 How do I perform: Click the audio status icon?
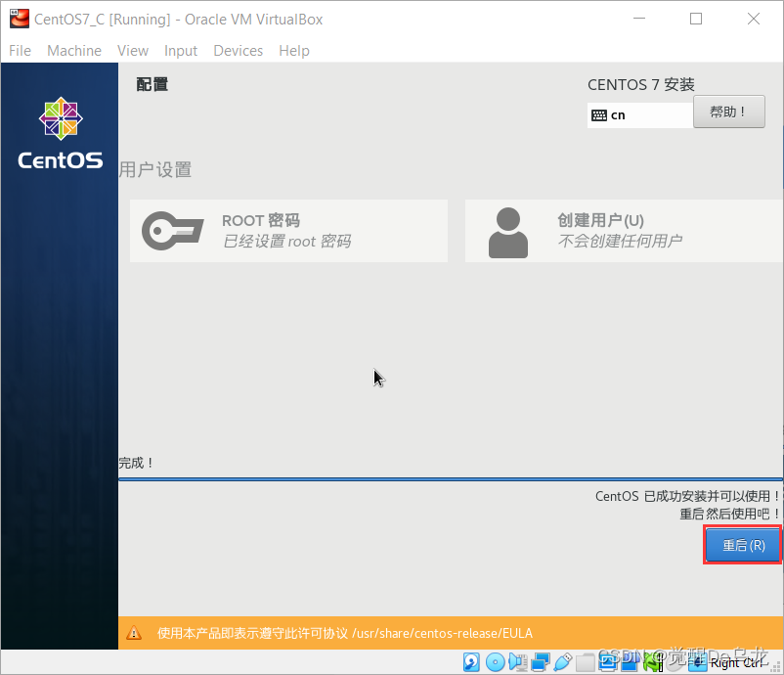click(517, 662)
